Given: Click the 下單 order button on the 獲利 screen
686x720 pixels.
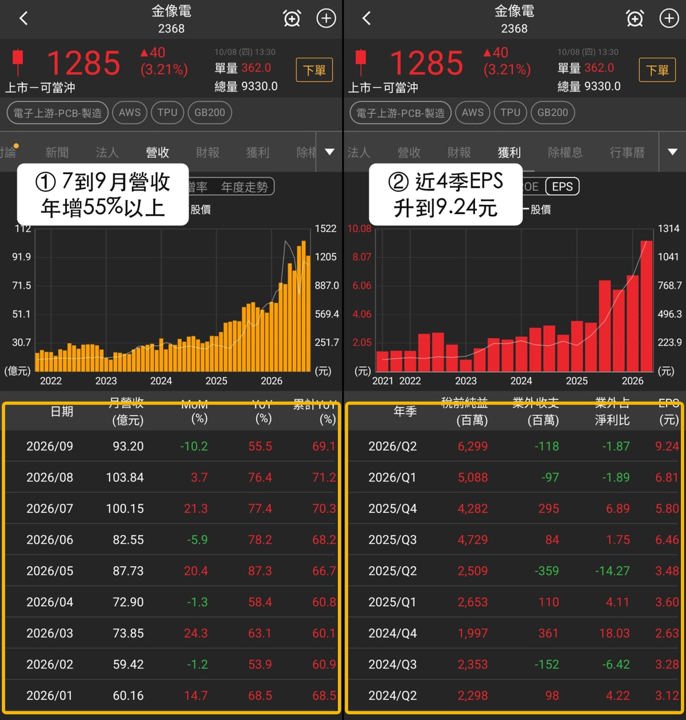Looking at the screenshot, I should click(657, 70).
